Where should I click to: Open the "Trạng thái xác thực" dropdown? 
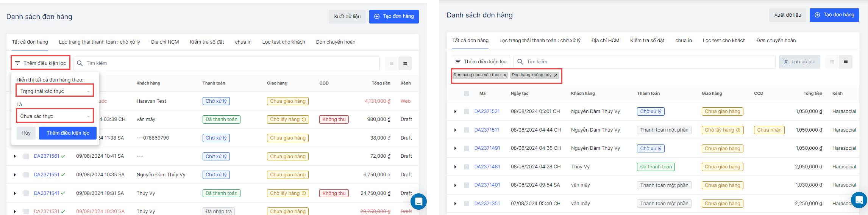[x=55, y=91]
